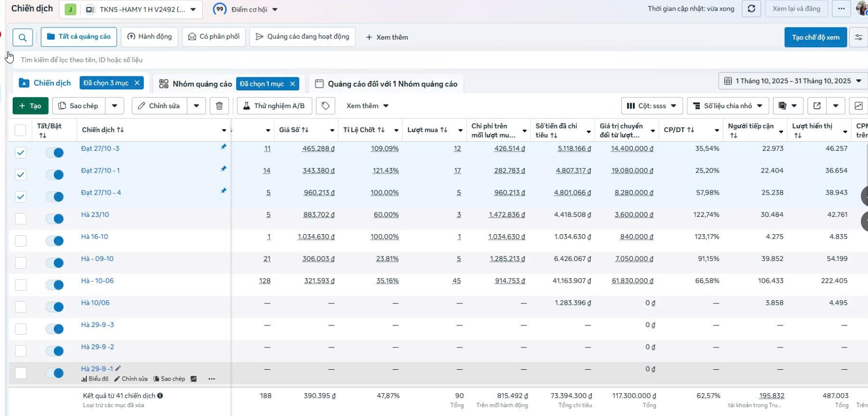Select the Hà 23/10 campaign checkbox
The width and height of the screenshot is (868, 416).
[x=21, y=219]
